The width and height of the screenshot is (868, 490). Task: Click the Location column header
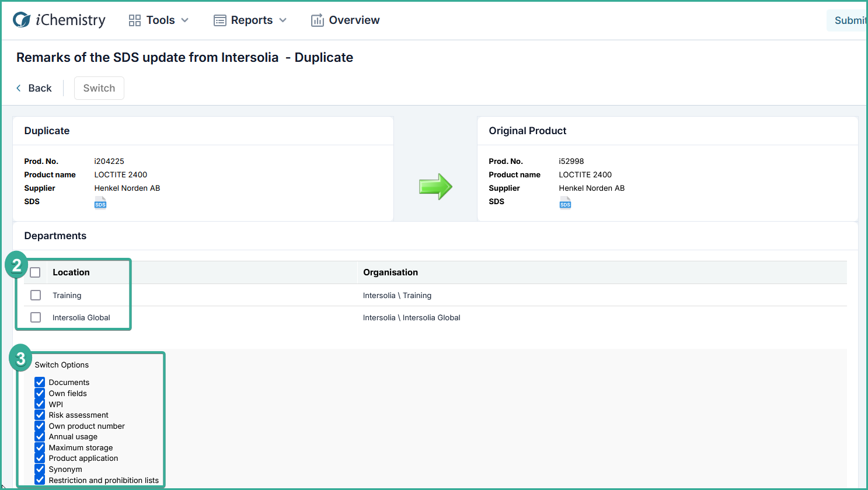click(71, 272)
